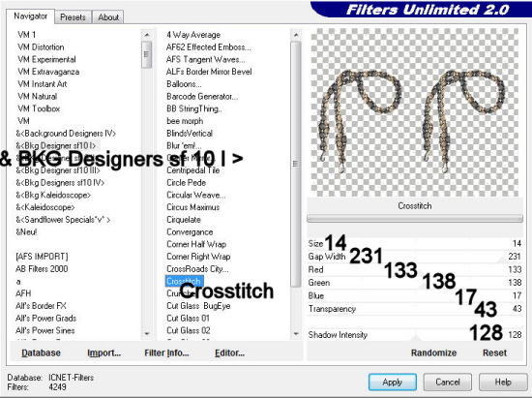Click down arrow of filter list scrollbar
The width and height of the screenshot is (532, 398).
(x=296, y=334)
